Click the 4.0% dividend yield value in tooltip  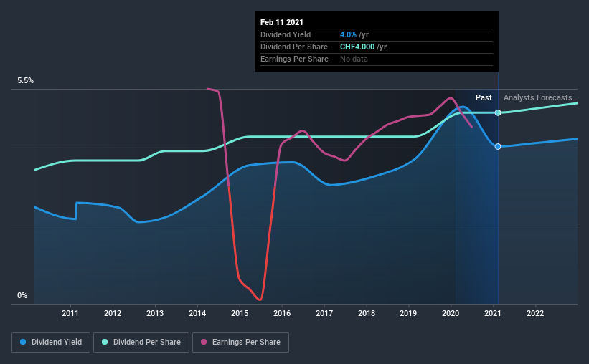pos(348,34)
